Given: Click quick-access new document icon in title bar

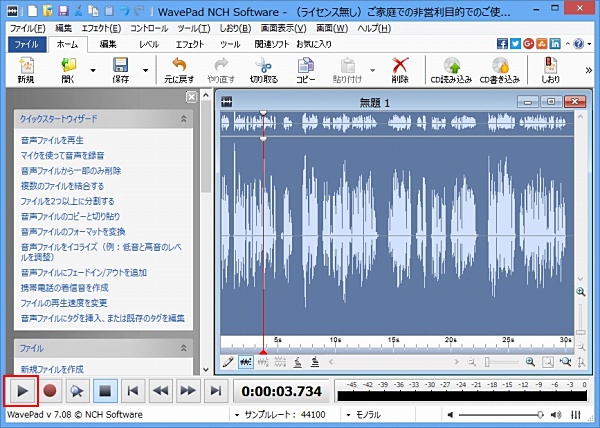Looking at the screenshot, I should point(33,11).
